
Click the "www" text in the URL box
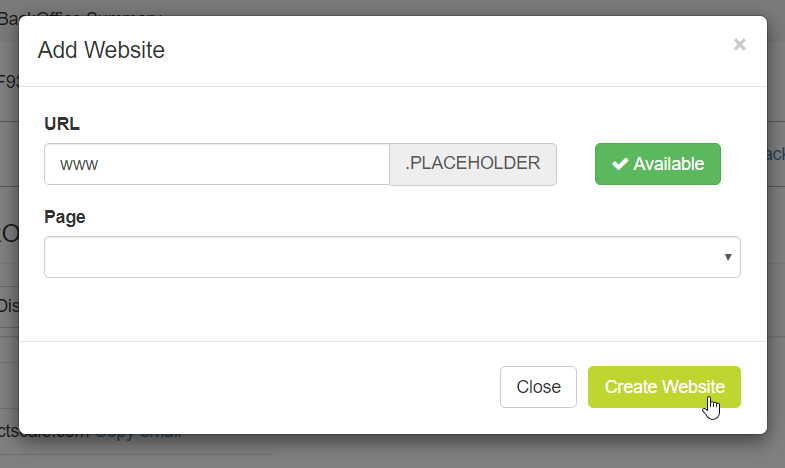click(x=79, y=164)
